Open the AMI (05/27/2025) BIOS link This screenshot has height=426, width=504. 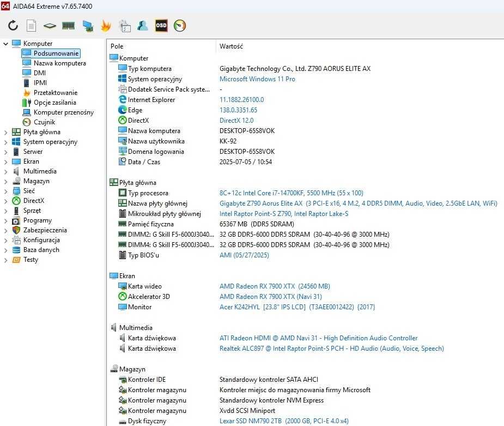point(244,255)
